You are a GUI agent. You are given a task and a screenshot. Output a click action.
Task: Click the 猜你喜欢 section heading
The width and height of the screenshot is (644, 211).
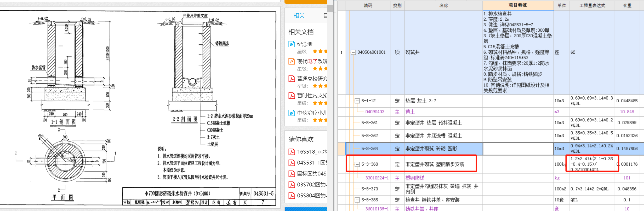tap(301, 139)
